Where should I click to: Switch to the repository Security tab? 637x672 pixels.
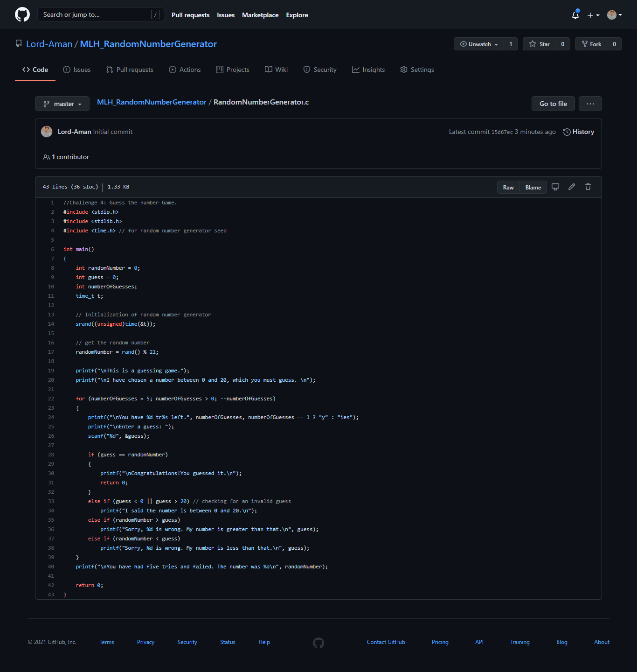click(x=320, y=70)
